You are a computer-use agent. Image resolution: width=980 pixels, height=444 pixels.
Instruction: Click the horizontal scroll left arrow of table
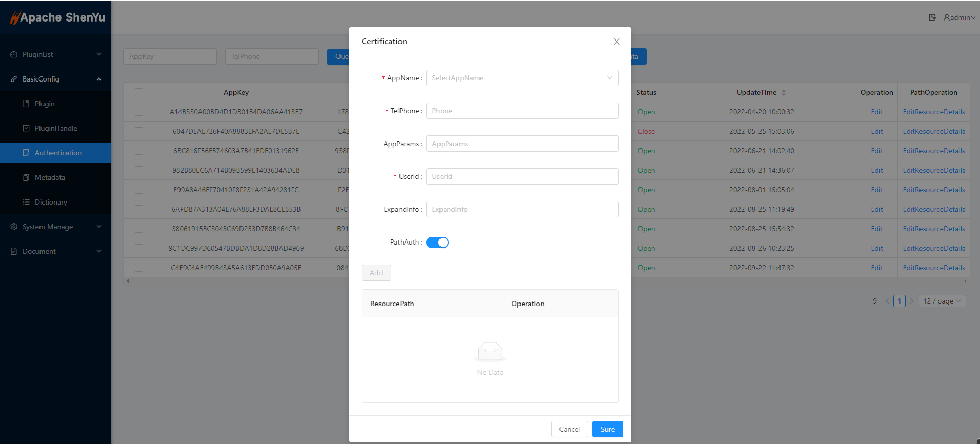pos(128,281)
